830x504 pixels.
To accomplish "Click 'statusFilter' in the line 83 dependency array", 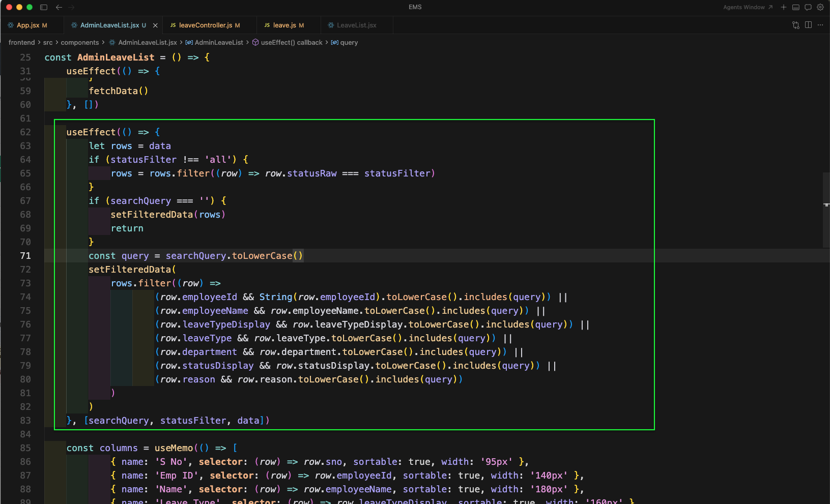I will [193, 421].
